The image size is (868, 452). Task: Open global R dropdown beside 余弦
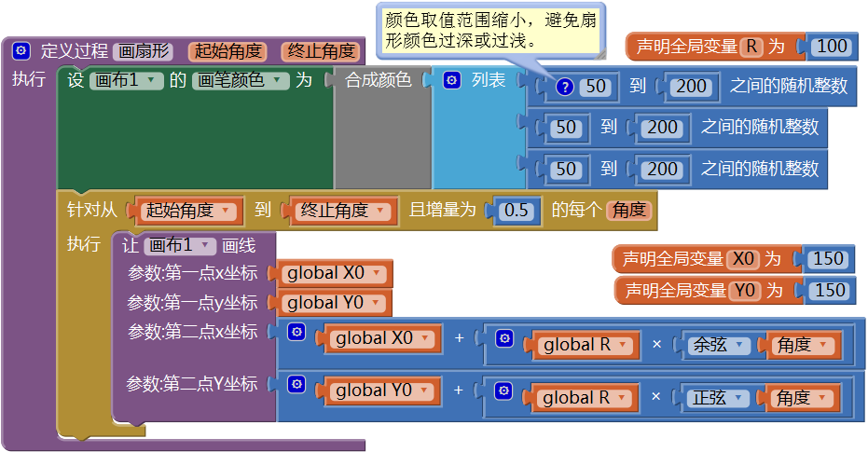point(585,345)
